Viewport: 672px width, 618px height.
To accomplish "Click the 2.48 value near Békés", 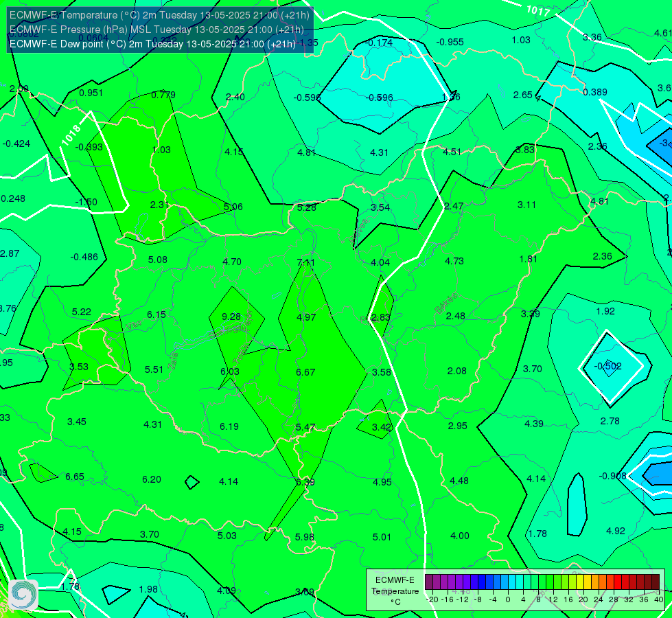I will tap(455, 316).
